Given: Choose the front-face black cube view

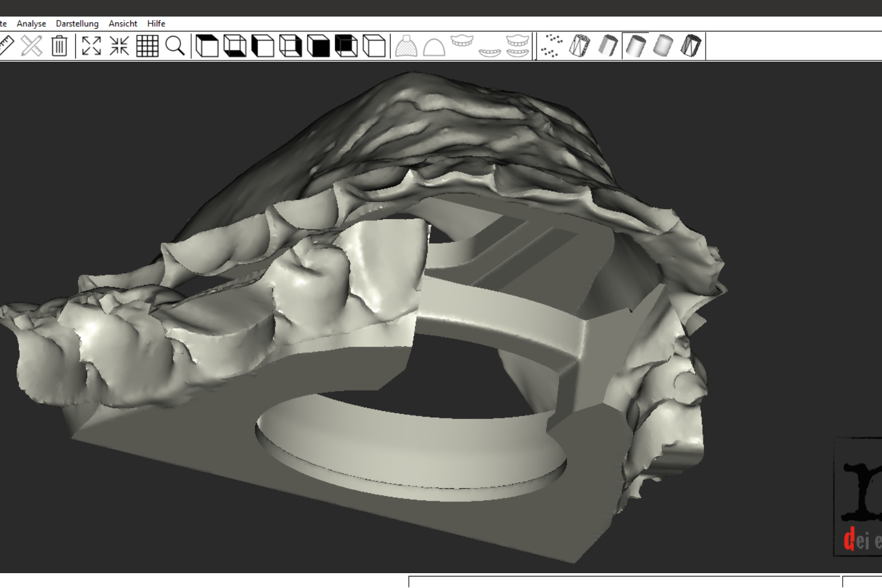Looking at the screenshot, I should [318, 46].
